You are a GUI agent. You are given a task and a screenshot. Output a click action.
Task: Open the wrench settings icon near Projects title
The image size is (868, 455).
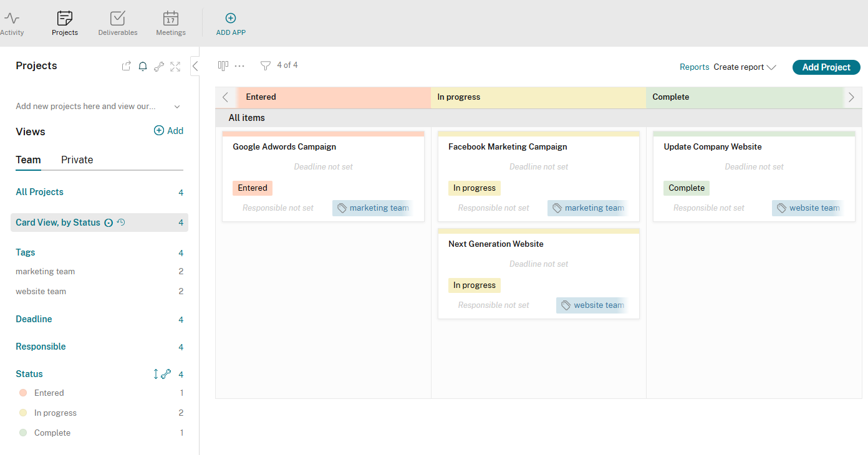click(x=159, y=66)
